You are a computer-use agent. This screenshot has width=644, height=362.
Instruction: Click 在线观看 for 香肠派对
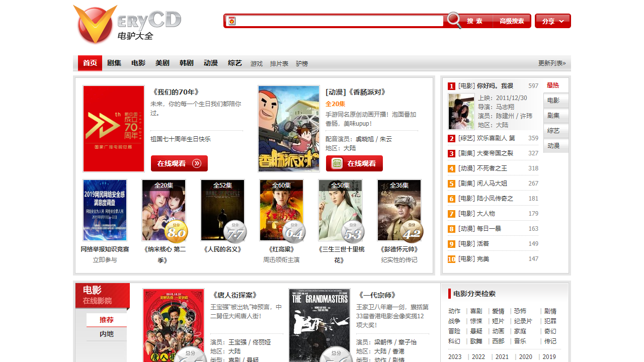click(354, 163)
